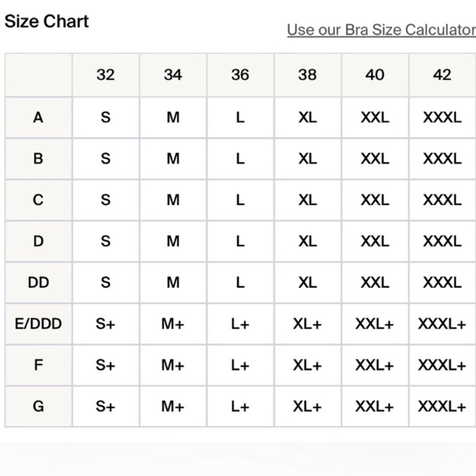Click the 32 band size column header
Viewport: 476px width, 476px height.
[106, 75]
